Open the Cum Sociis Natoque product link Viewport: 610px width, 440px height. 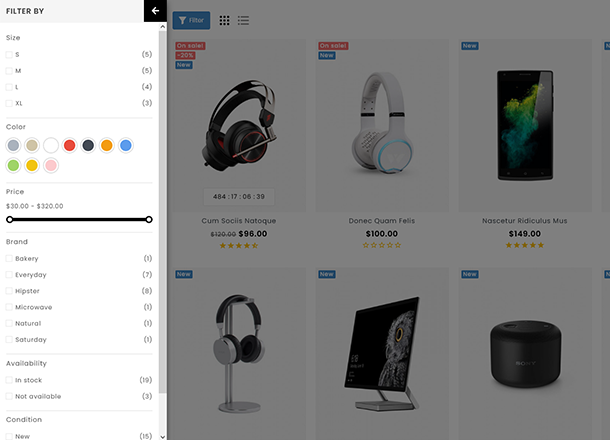pos(239,221)
